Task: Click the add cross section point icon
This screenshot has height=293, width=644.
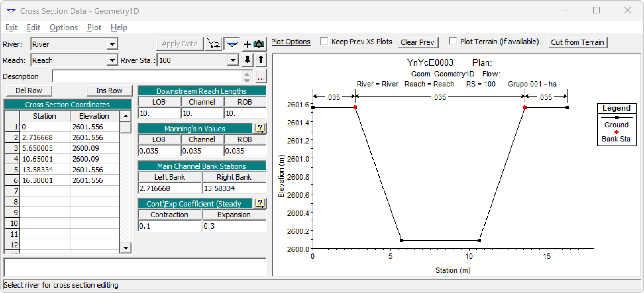Action: tap(214, 44)
